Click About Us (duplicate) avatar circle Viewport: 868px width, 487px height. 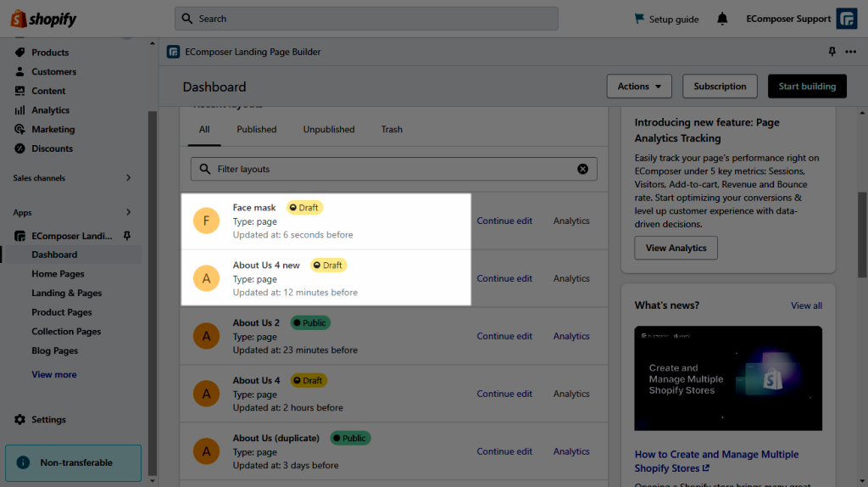[207, 451]
